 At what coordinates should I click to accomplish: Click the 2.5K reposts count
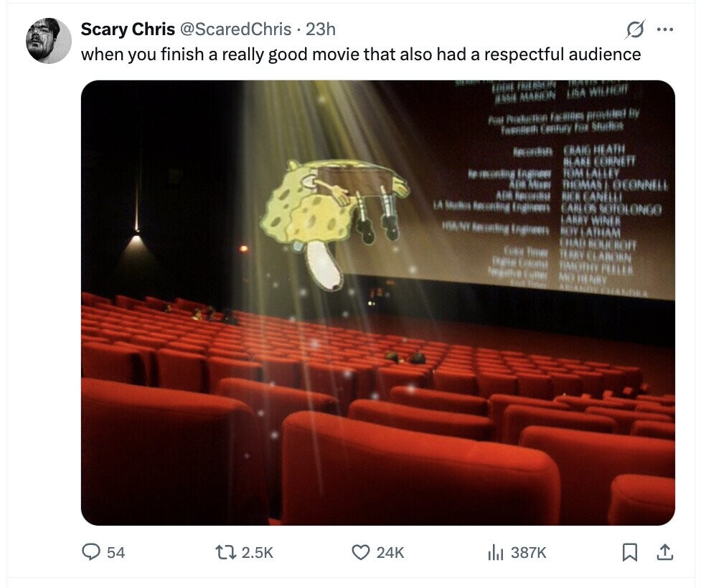click(x=258, y=552)
